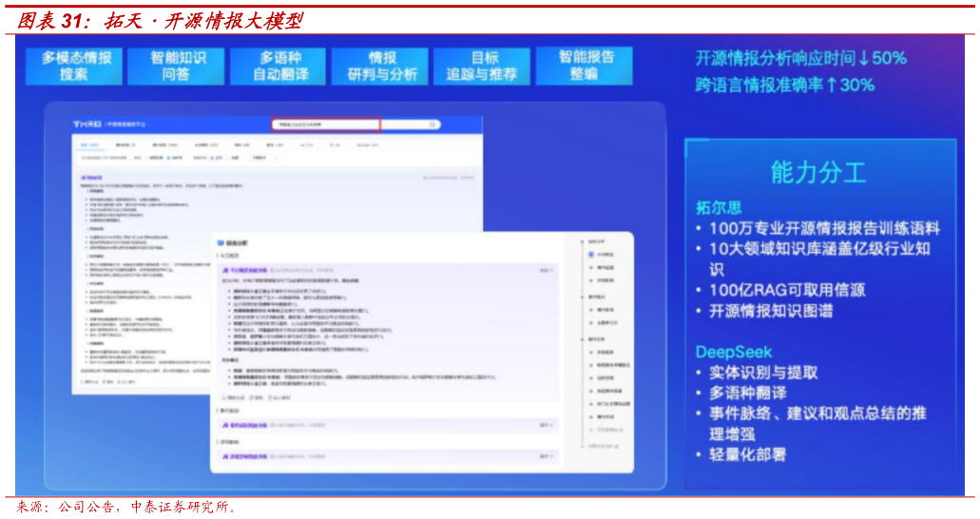
Task: Click the 开源情报分析响应时间↓50% text
Action: pos(800,58)
